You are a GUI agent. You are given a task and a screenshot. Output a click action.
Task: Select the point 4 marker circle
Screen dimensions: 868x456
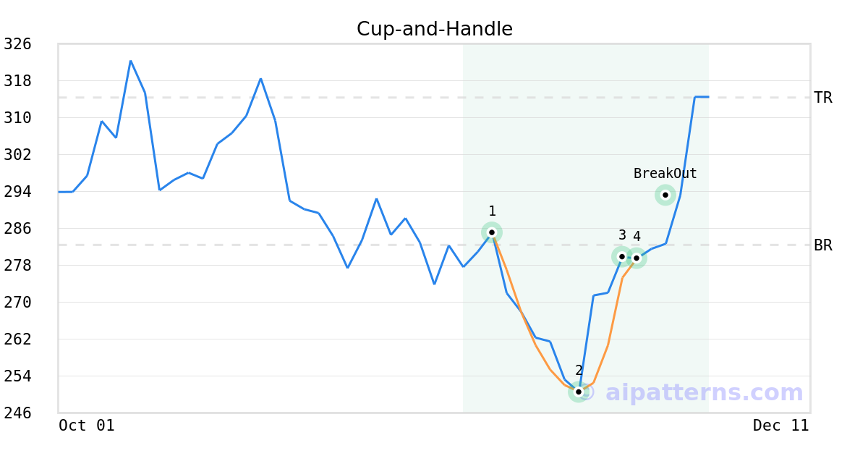click(637, 258)
